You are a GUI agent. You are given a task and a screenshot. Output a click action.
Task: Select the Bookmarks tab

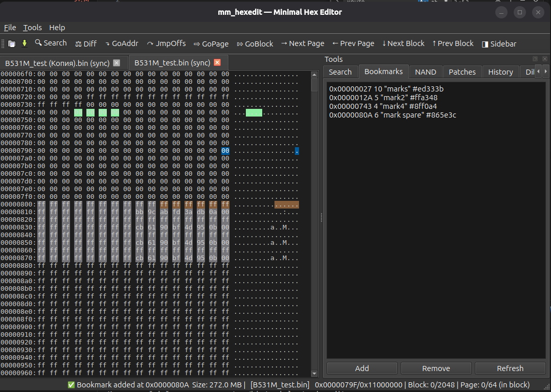[383, 72]
